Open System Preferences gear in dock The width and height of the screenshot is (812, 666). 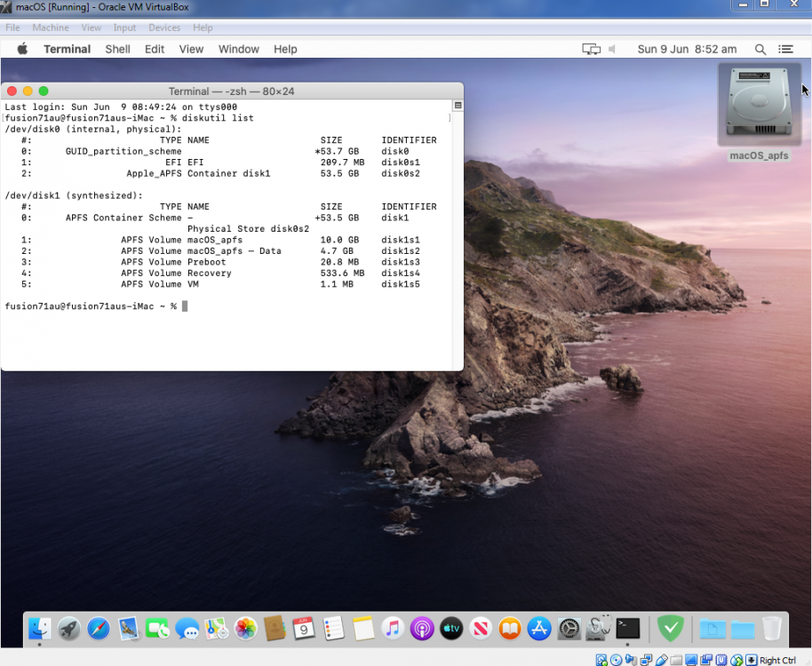(x=569, y=629)
